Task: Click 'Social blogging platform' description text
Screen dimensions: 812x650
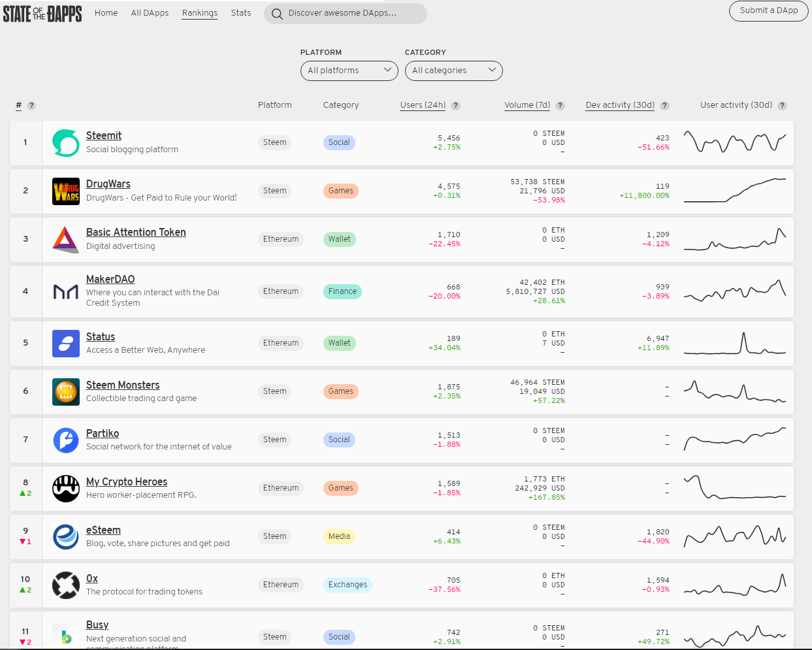Action: click(132, 150)
